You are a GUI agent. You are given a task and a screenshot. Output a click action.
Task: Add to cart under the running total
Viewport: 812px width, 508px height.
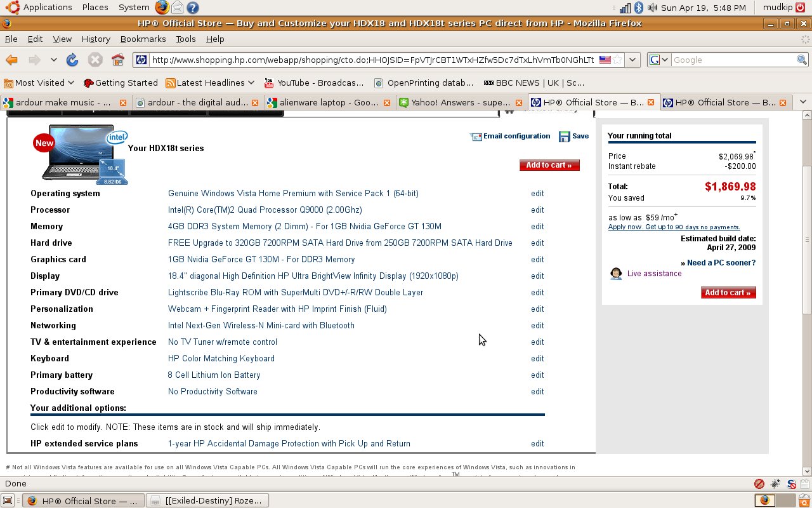pyautogui.click(x=728, y=293)
